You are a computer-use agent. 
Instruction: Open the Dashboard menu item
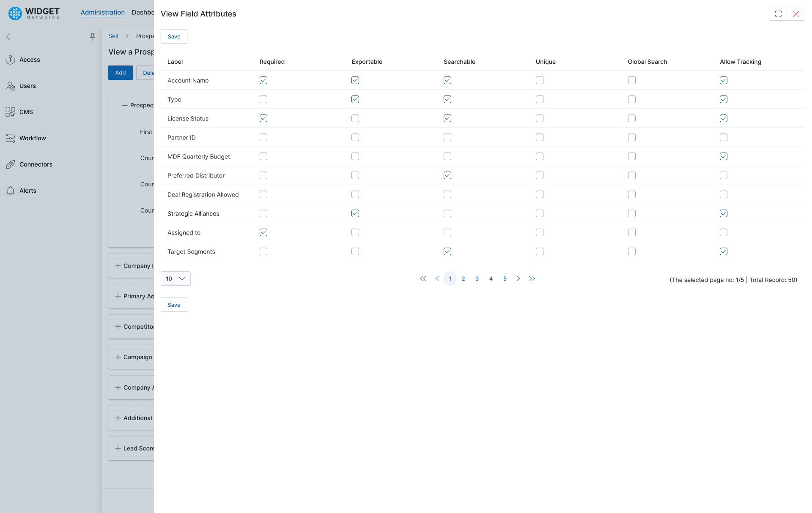click(143, 12)
